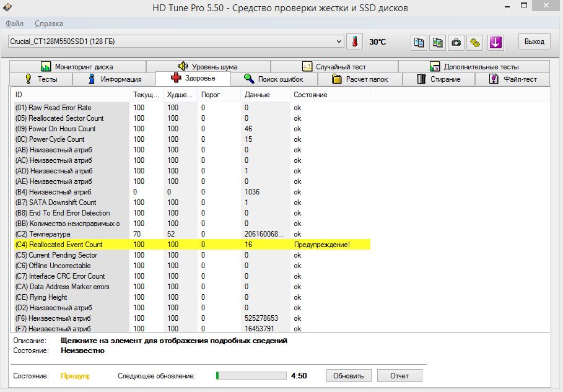
Task: Click the copy text to clipboard icon
Action: 419,42
